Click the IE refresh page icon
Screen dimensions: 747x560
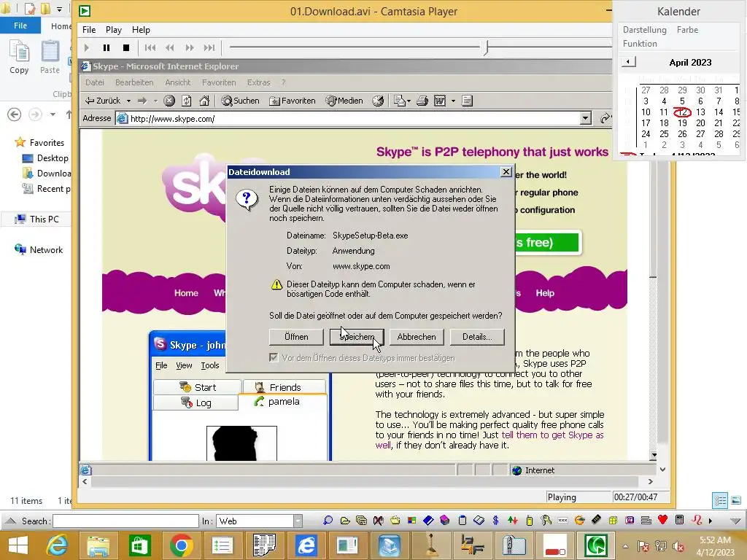click(187, 101)
